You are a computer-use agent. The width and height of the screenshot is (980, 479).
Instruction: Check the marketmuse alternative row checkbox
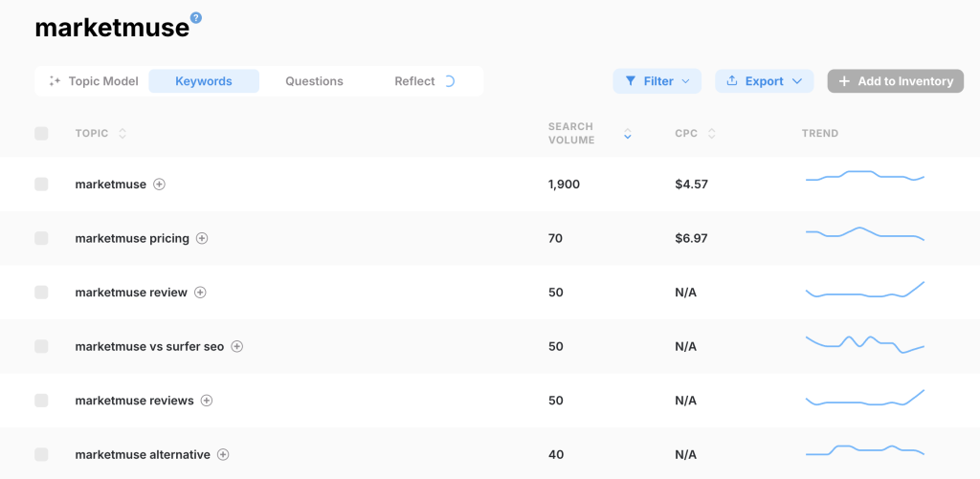pos(41,455)
